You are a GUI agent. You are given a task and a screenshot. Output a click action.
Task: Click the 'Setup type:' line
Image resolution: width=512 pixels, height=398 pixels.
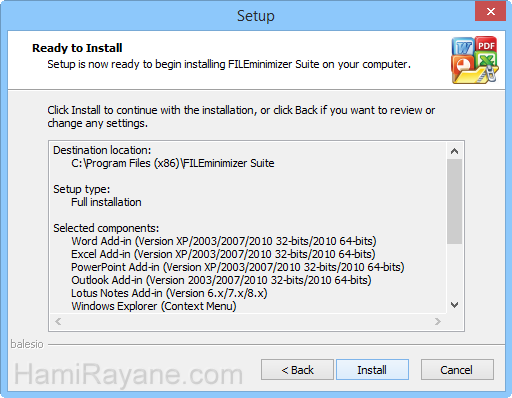[x=82, y=189]
